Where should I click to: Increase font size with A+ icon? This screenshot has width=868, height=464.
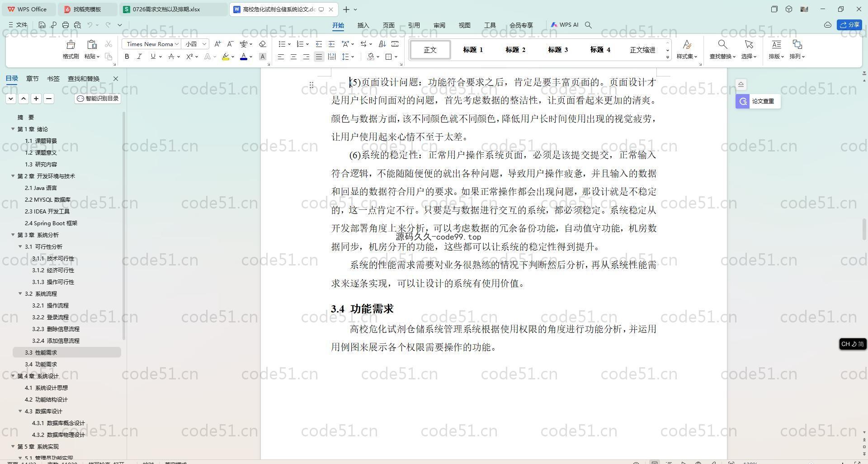click(217, 44)
